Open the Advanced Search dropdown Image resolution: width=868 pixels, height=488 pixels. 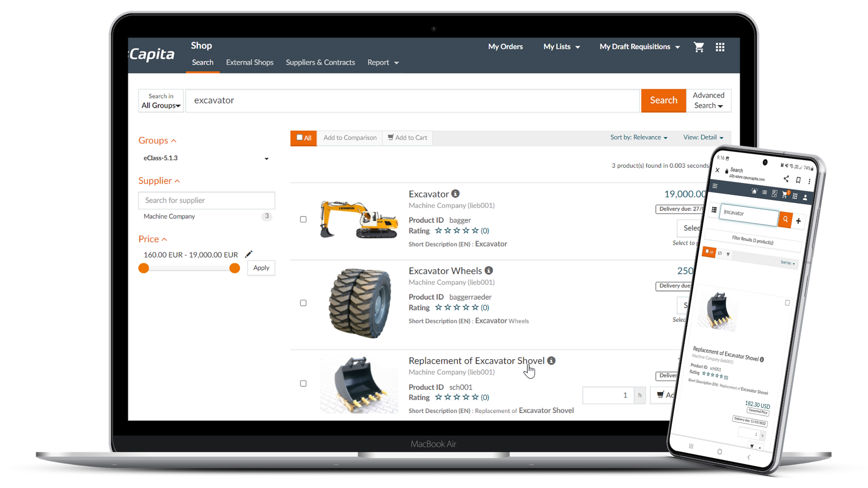pos(708,100)
